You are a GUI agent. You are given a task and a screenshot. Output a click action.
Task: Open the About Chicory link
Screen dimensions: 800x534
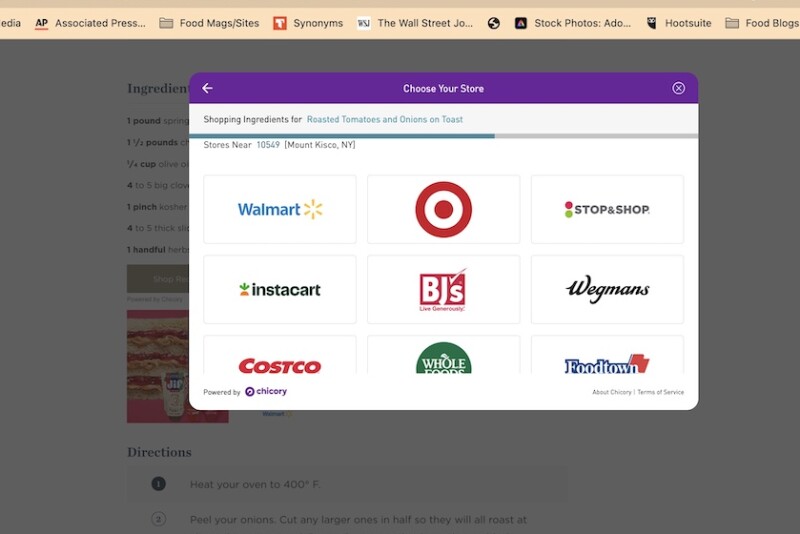click(612, 392)
